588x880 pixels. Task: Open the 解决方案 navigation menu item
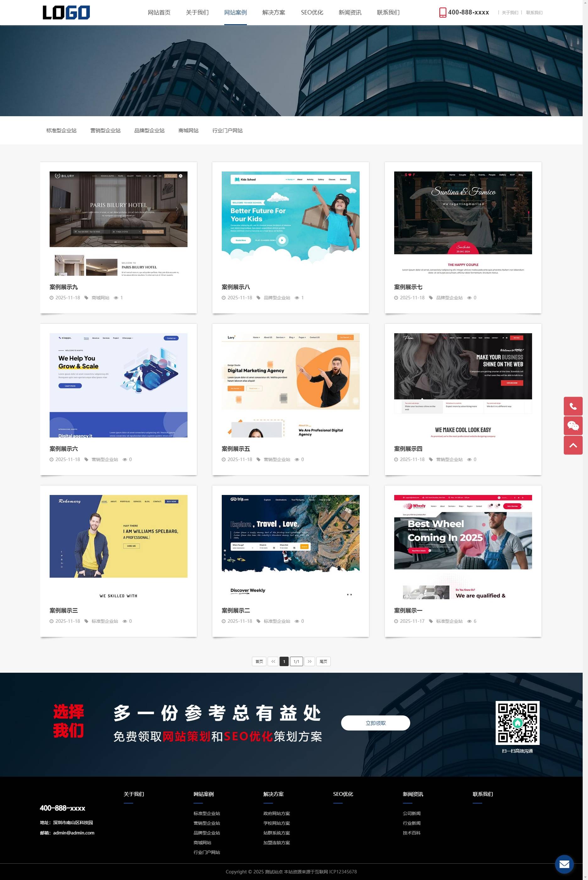click(x=273, y=12)
